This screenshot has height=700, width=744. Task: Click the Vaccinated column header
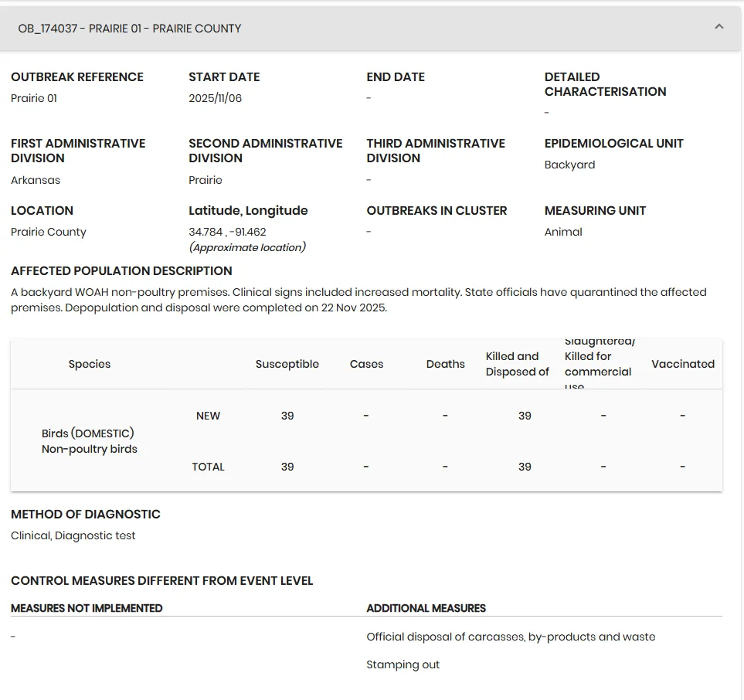point(683,364)
